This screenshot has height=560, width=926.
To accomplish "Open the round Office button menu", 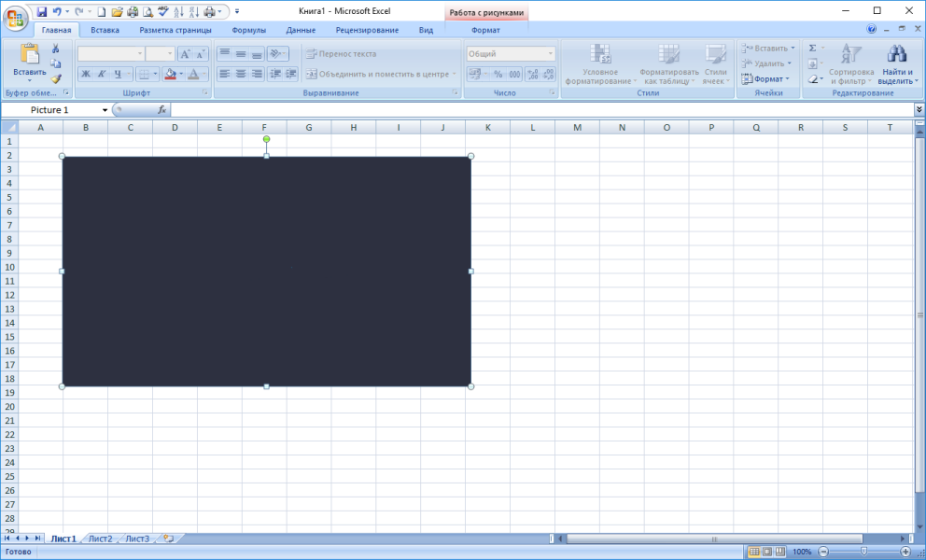I will click(16, 18).
